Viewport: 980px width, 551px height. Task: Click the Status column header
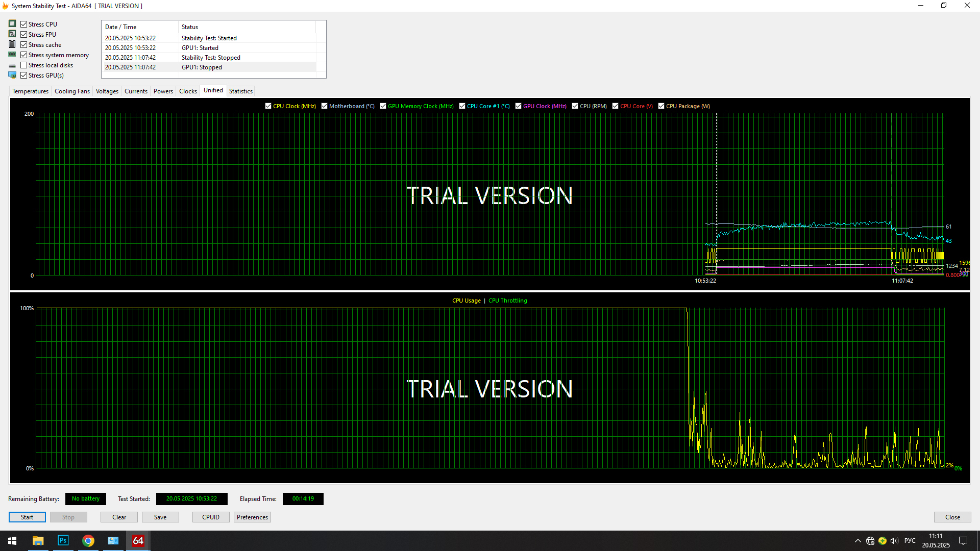coord(247,27)
